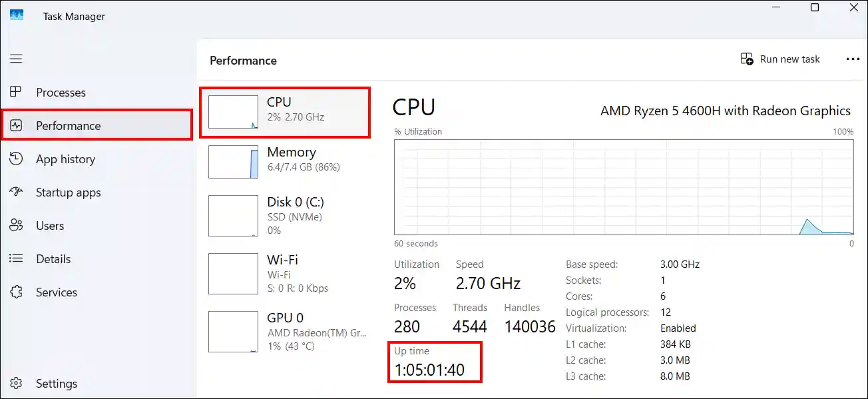868x399 pixels.
Task: Collapse the navigation pane with hamburger menu
Action: point(16,59)
